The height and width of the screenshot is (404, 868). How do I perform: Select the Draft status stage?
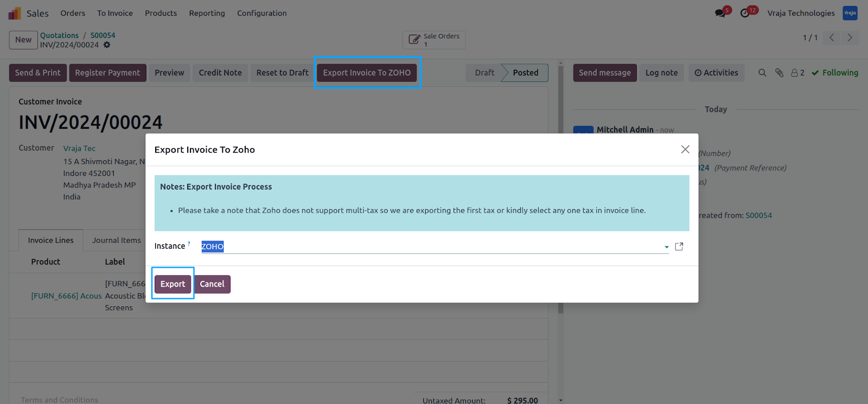484,73
